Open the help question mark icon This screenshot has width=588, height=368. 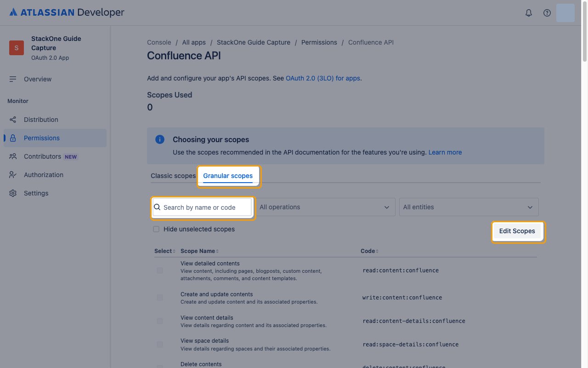click(x=547, y=13)
